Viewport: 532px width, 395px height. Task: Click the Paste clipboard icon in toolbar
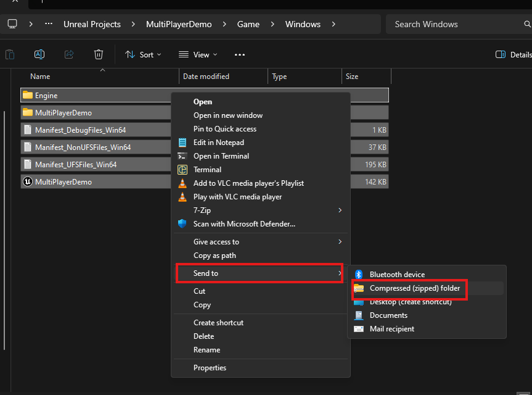coord(10,54)
